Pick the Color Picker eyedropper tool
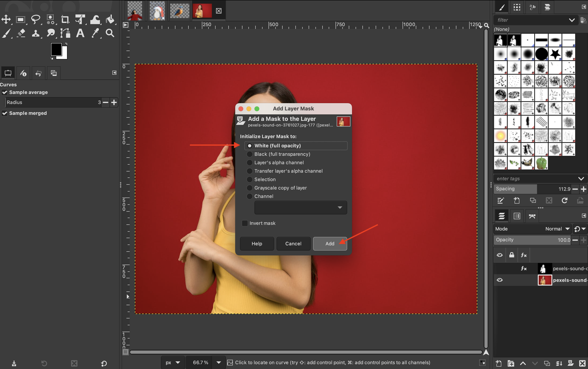588x369 pixels. pos(95,33)
